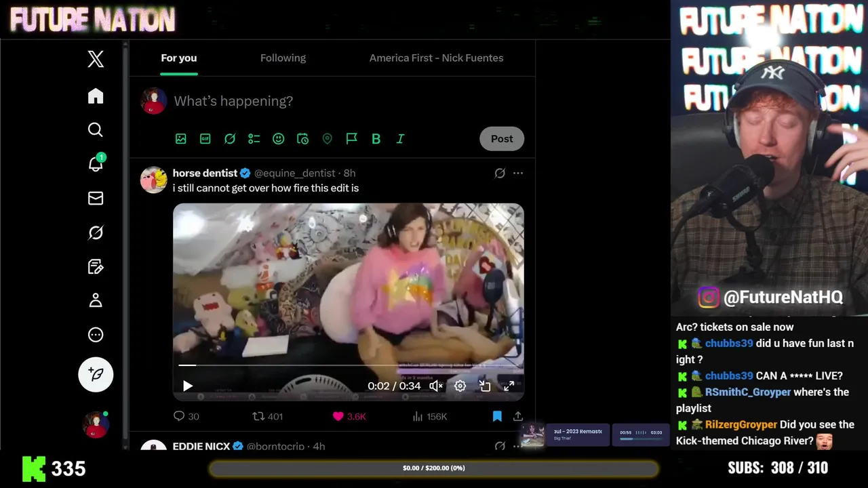Screen dimensions: 868x488
Task: Open the emoji picker
Action: tap(278, 138)
